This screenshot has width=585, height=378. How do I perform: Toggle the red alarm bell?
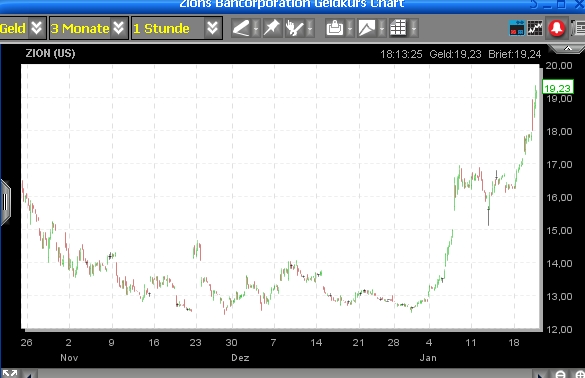[x=557, y=28]
